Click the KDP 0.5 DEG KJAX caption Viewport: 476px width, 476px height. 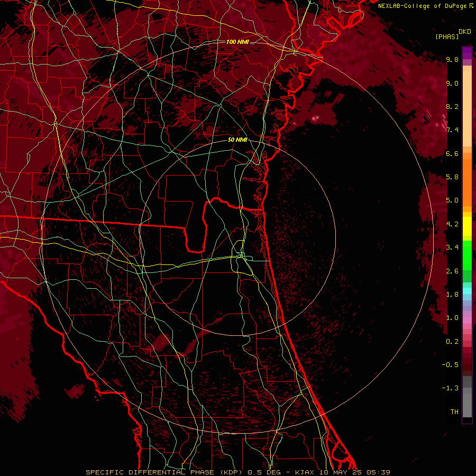pos(237,472)
